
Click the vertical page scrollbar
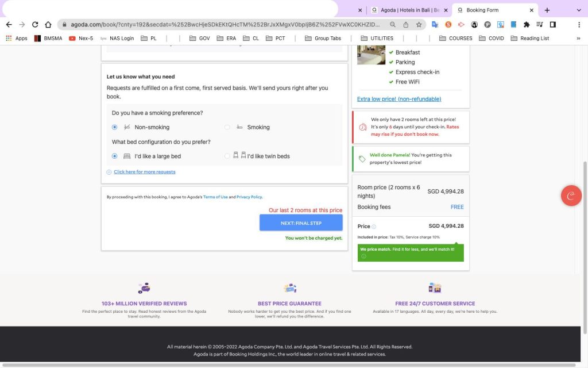585,248
